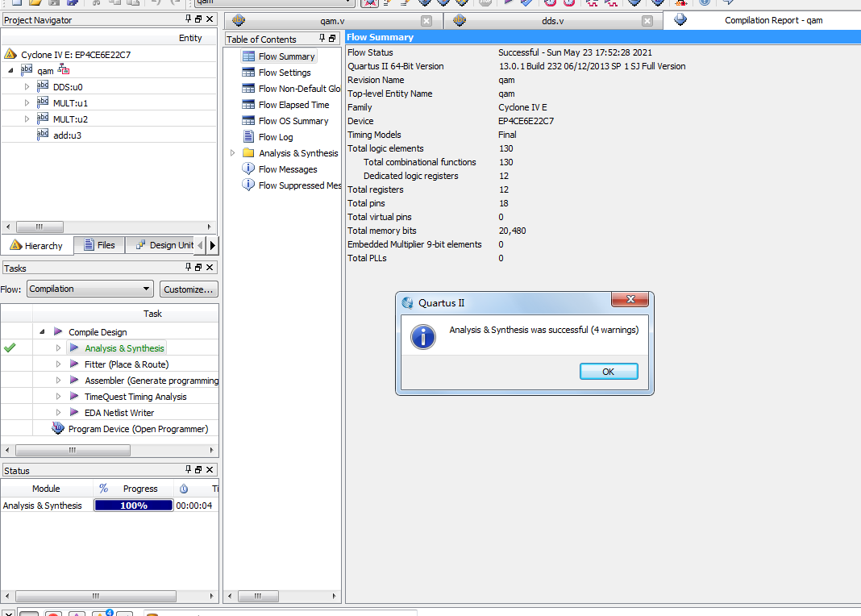Close the Quartus II dialog with X

pos(630,299)
